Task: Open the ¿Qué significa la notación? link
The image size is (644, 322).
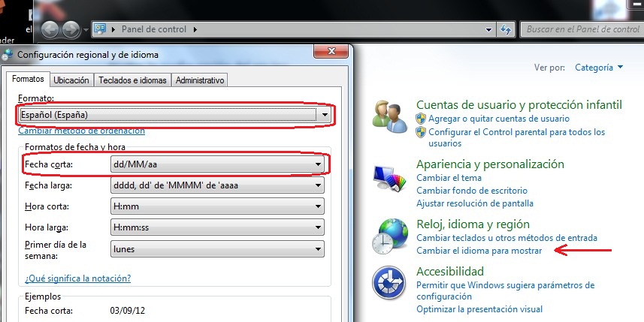Action: [78, 278]
